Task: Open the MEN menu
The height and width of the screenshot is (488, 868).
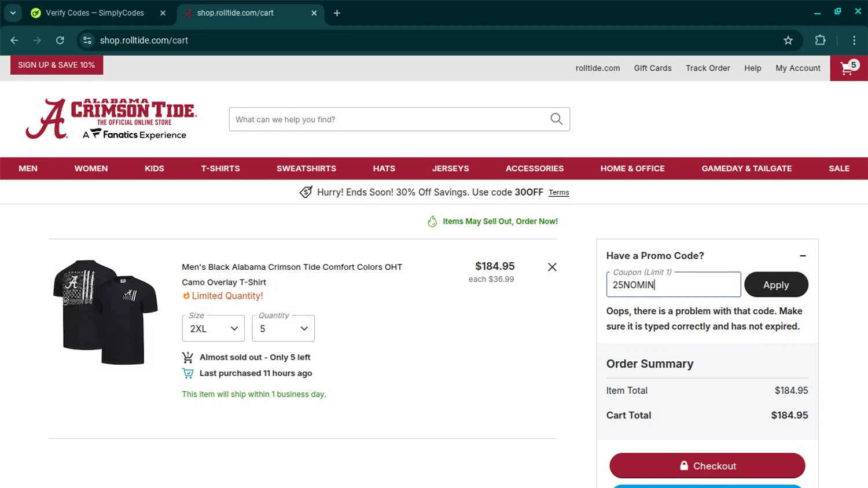Action: pyautogui.click(x=28, y=168)
